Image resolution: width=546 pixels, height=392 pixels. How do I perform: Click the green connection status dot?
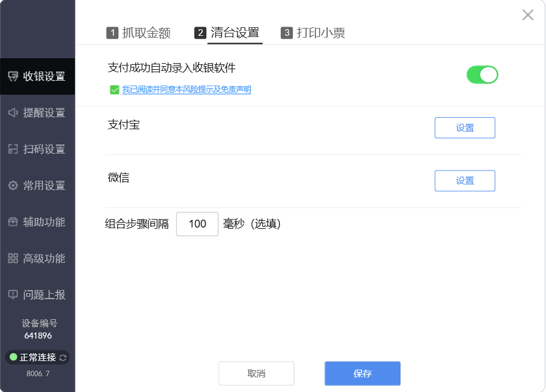(13, 357)
